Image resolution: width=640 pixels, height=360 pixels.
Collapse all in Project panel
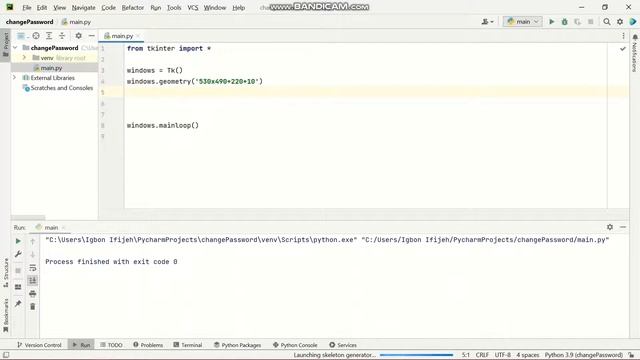click(62, 36)
